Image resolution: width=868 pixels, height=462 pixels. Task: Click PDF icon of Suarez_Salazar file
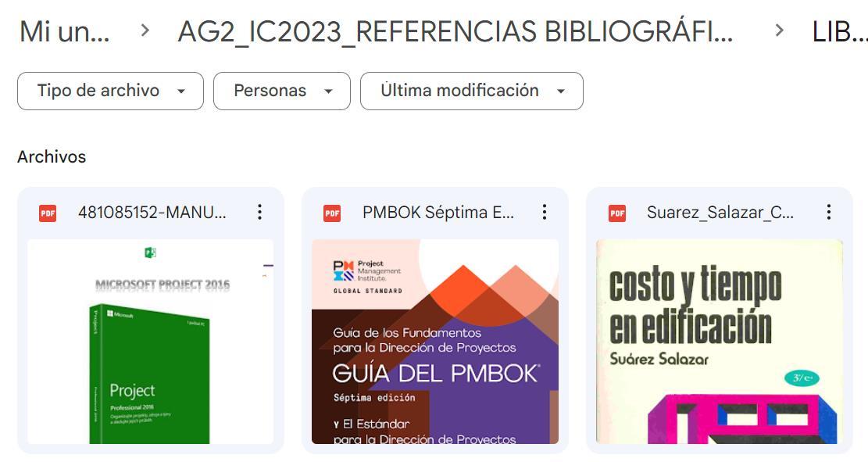(617, 213)
